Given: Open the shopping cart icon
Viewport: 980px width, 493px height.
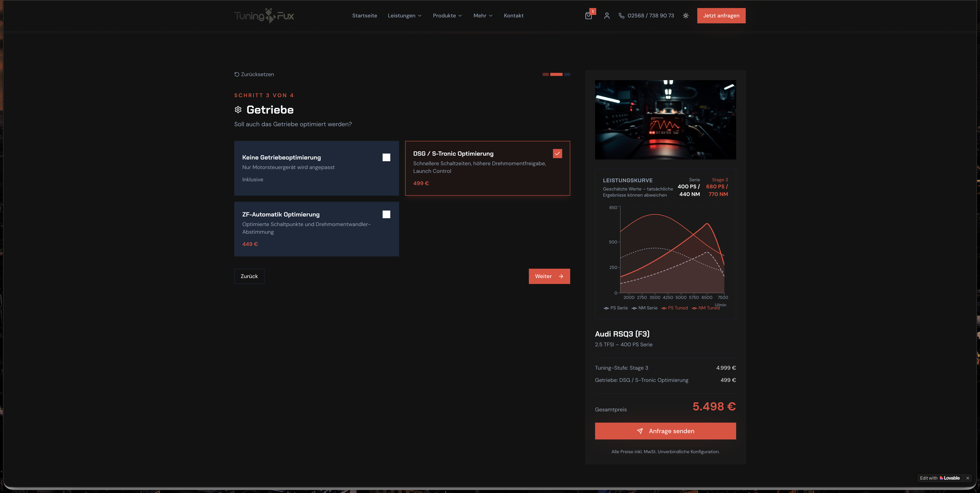Looking at the screenshot, I should (588, 16).
